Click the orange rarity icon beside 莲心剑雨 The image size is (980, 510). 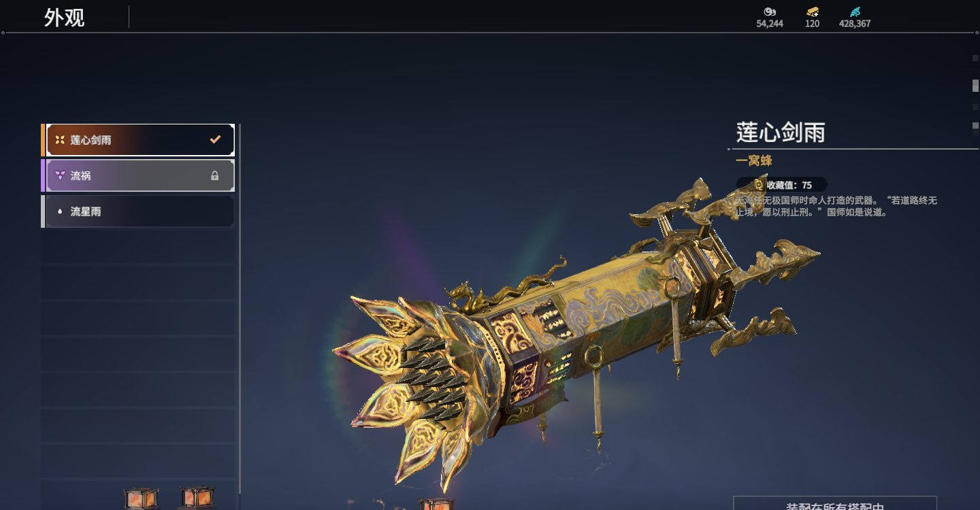point(60,140)
